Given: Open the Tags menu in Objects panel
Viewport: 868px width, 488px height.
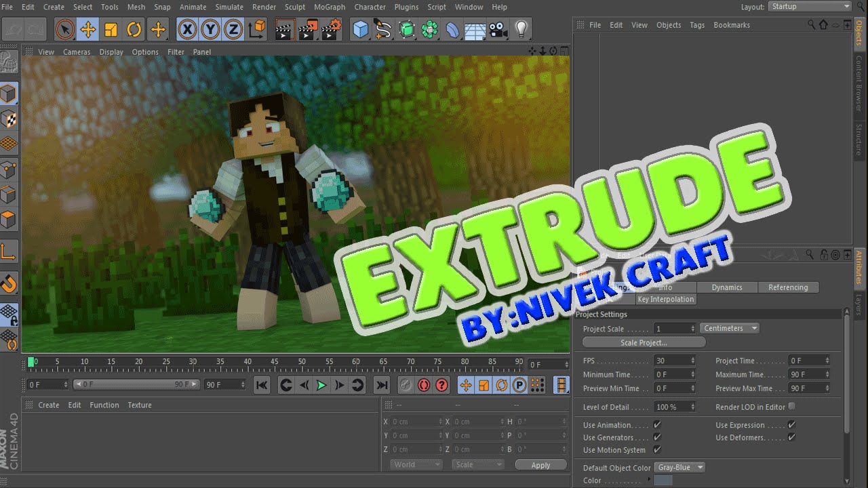Looking at the screenshot, I should (697, 24).
